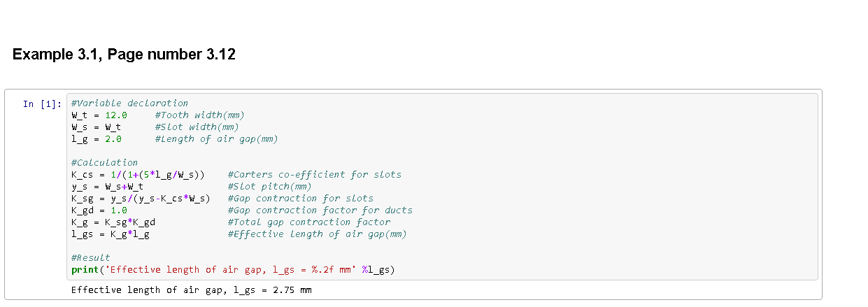868x307 pixels.
Task: Click the '#Effective length of air gap(mm)' comment
Action: [317, 234]
